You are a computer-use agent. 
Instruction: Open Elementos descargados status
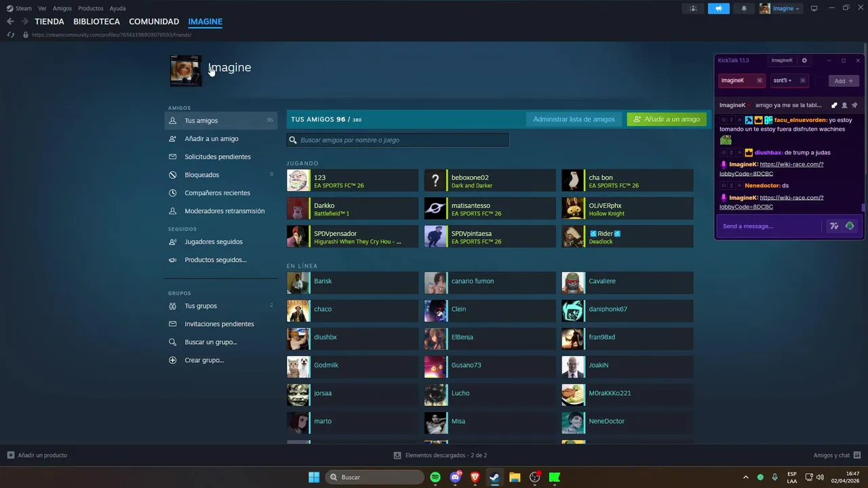click(440, 455)
